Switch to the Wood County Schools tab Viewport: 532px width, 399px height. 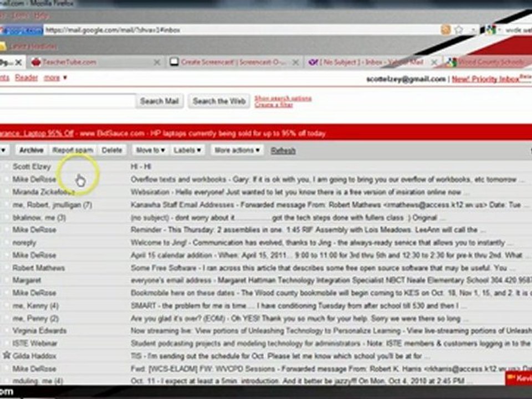pos(489,62)
